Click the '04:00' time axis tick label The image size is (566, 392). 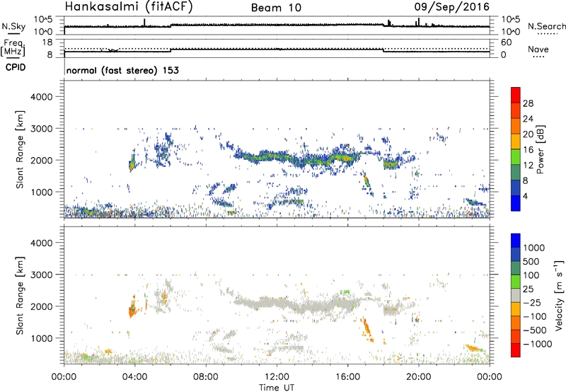(135, 377)
